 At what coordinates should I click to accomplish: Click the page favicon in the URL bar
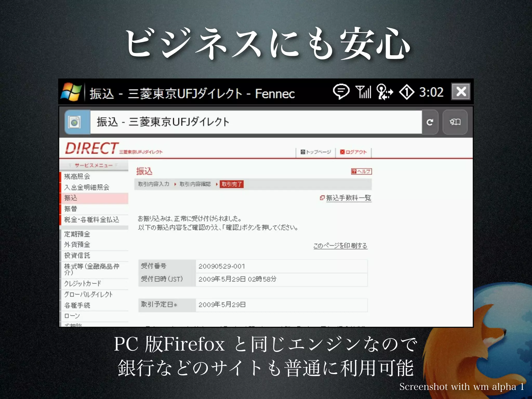[x=75, y=122]
